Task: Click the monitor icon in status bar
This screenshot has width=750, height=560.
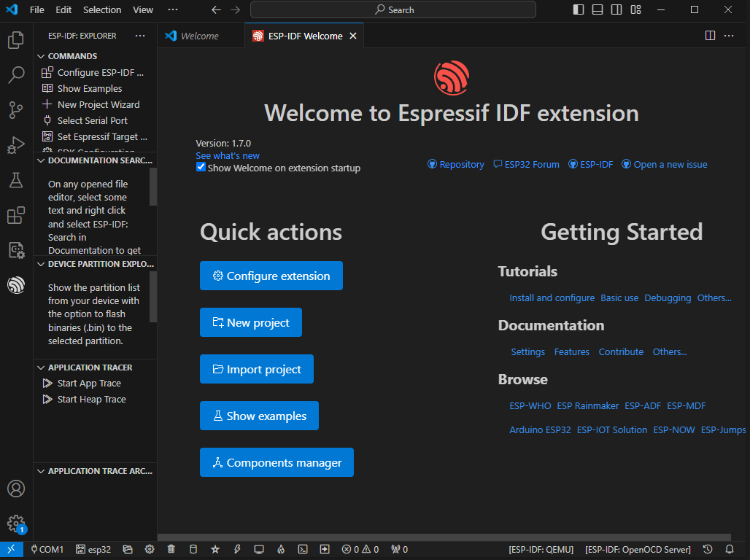Action: coord(259,549)
